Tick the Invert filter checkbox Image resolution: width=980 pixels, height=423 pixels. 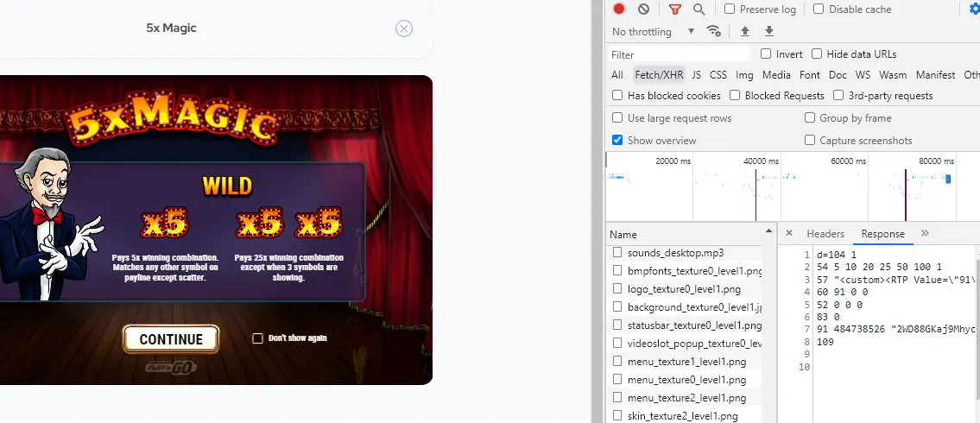(x=766, y=54)
